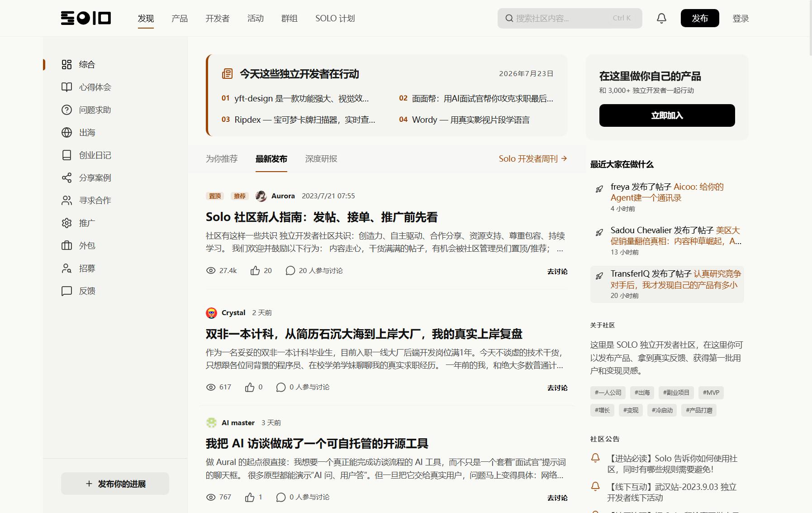The height and width of the screenshot is (513, 812).
Task: Click the newspaper icon beside 今天这些独立开发者在行动
Action: click(227, 74)
